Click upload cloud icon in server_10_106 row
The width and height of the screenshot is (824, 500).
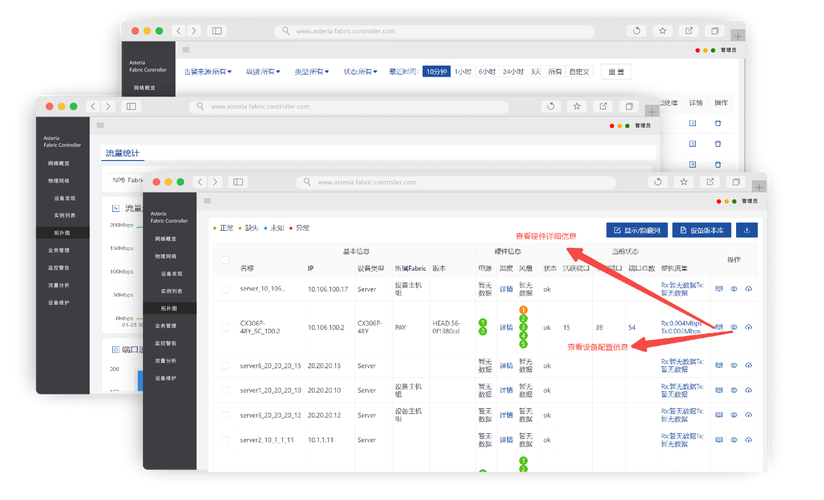click(x=748, y=289)
